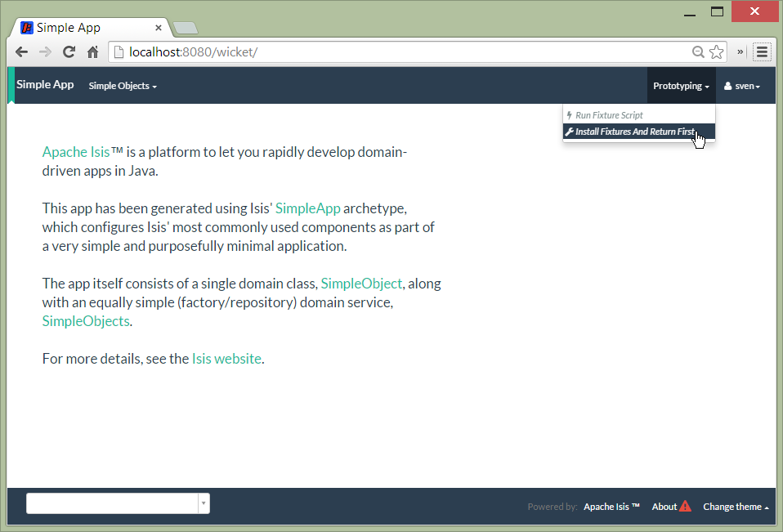Bookmark page with star icon

[717, 51]
